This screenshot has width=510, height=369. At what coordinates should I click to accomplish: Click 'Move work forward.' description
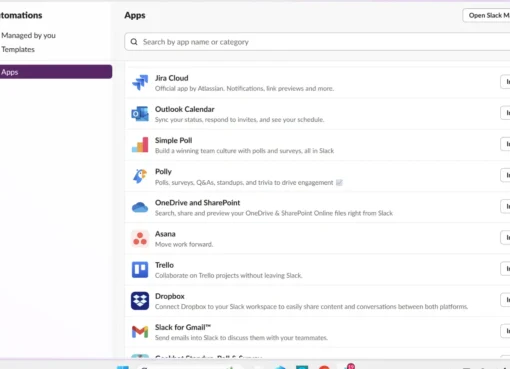coord(184,244)
